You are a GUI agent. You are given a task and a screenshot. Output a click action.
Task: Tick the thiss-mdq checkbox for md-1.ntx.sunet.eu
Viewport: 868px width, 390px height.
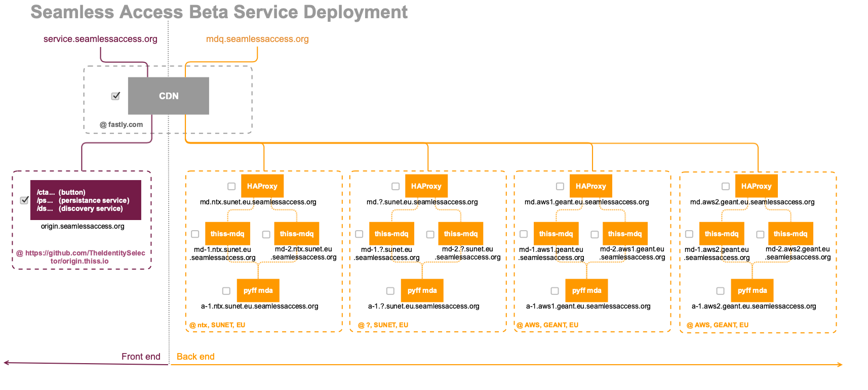pos(195,234)
